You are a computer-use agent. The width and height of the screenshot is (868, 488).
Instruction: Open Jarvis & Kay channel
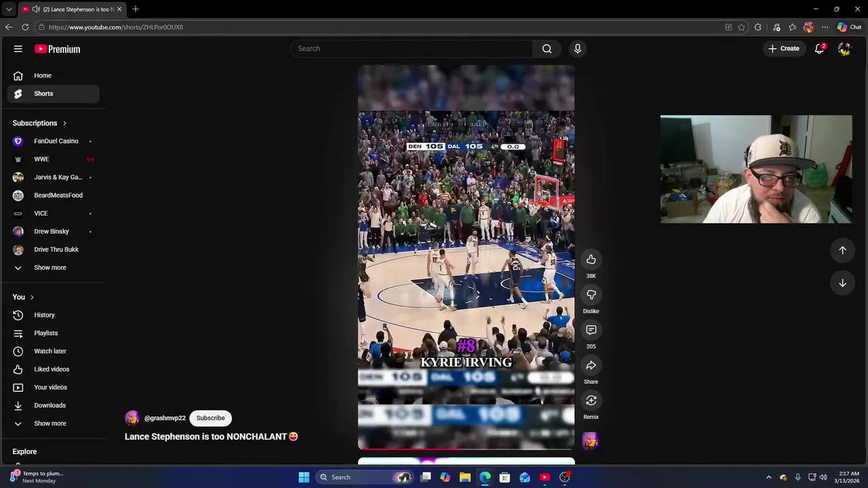[53, 177]
